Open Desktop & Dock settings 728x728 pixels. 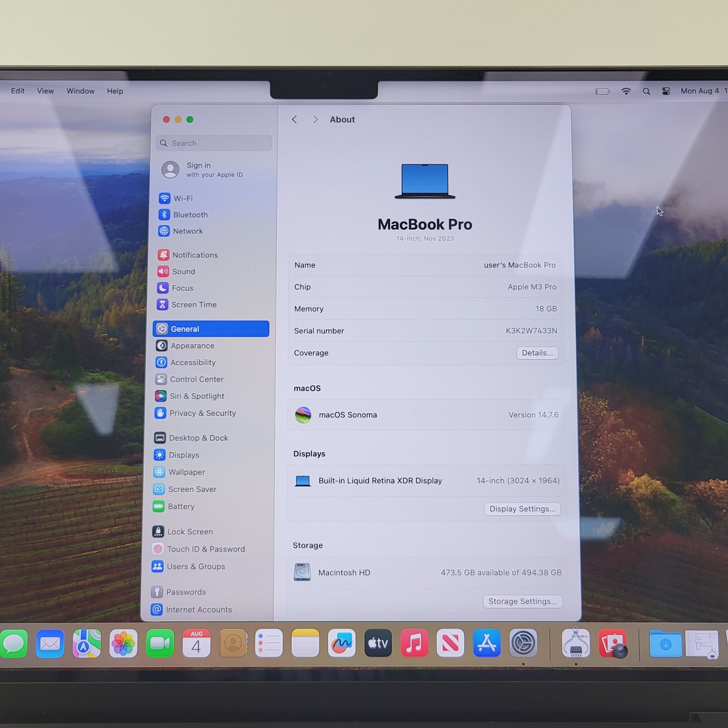tap(191, 438)
